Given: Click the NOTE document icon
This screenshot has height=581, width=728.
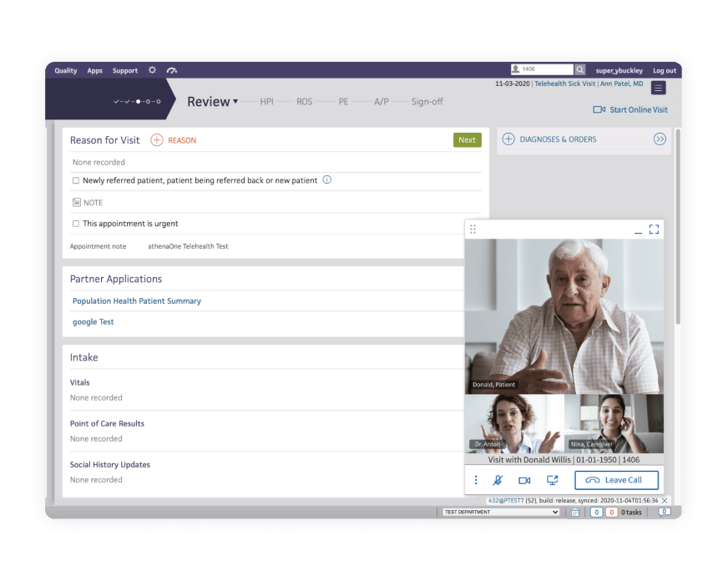Looking at the screenshot, I should 77,202.
